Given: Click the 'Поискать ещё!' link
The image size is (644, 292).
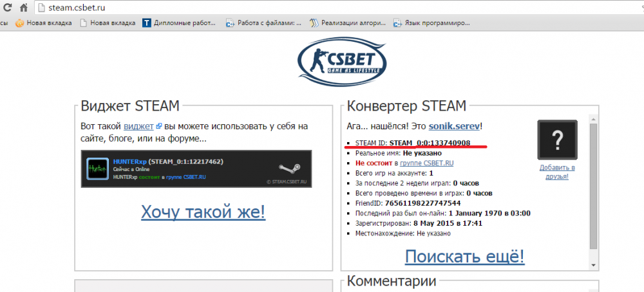Looking at the screenshot, I should (x=464, y=257).
